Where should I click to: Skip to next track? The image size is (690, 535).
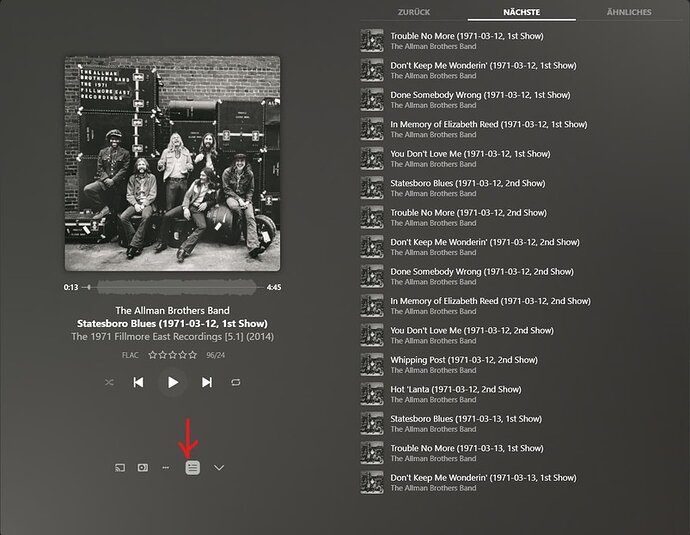[207, 382]
